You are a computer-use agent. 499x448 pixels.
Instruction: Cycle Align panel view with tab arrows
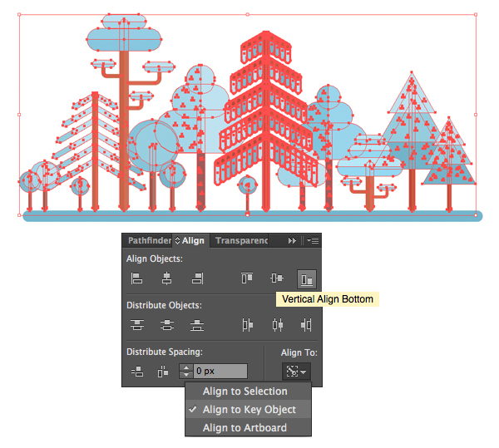point(178,240)
